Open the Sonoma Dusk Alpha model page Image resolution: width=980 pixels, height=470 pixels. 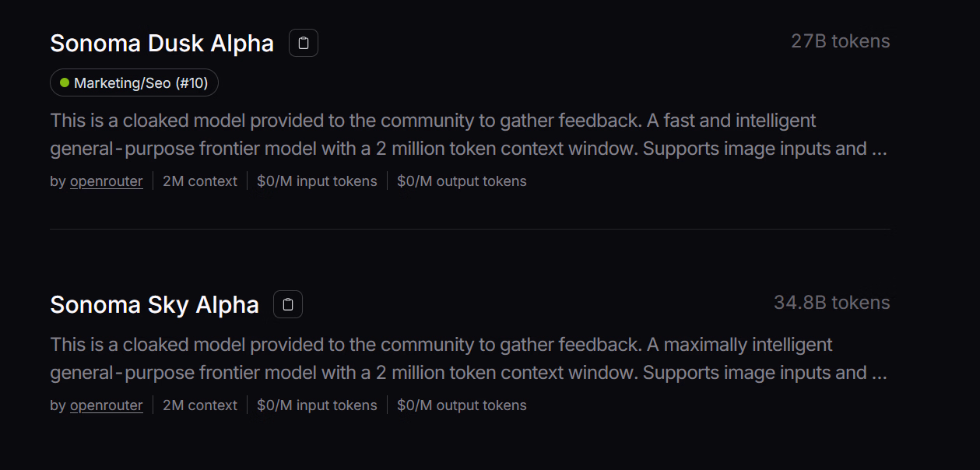click(162, 44)
